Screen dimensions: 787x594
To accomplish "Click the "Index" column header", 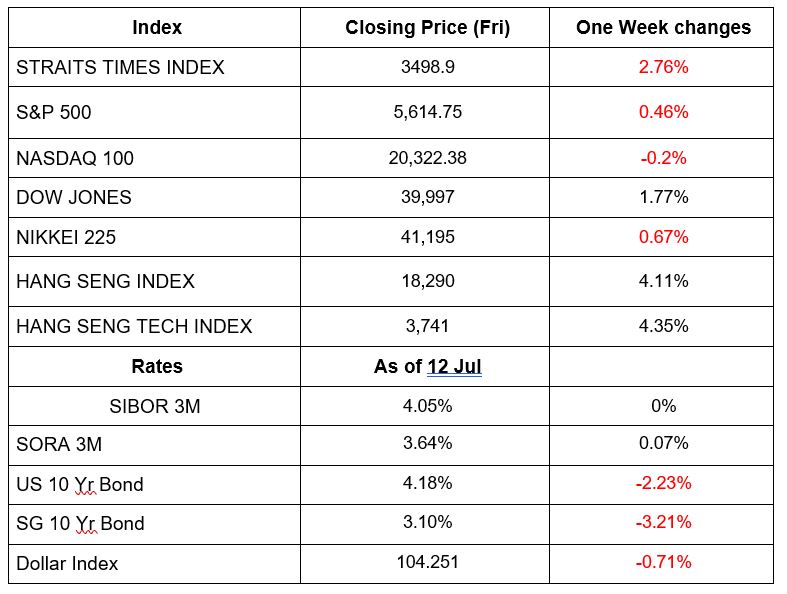I will (x=156, y=28).
